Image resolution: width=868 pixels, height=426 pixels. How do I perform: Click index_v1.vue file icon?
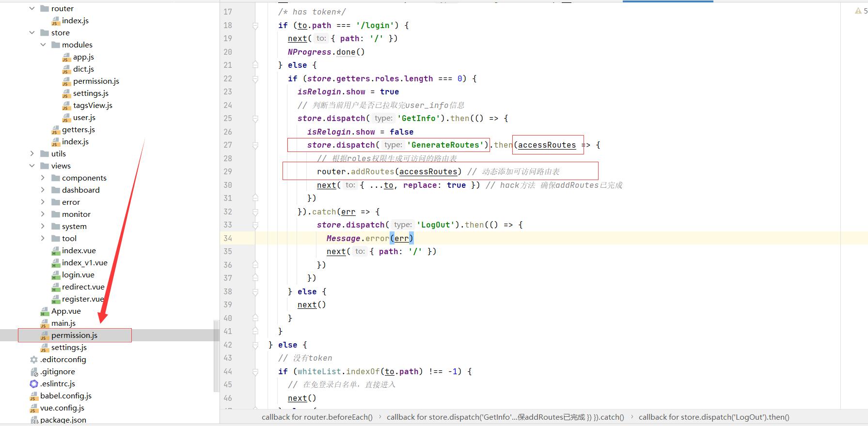[56, 263]
